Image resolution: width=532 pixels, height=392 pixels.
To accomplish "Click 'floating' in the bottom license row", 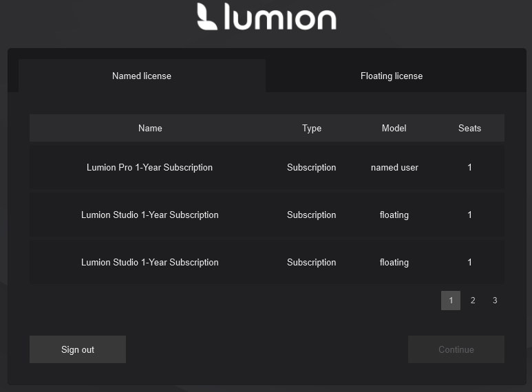I will 394,262.
